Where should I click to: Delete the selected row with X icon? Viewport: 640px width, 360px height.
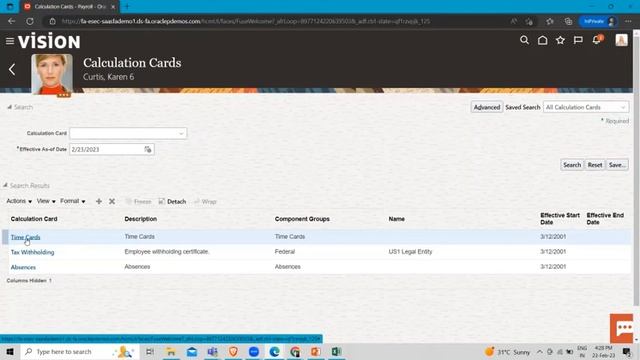(x=112, y=201)
